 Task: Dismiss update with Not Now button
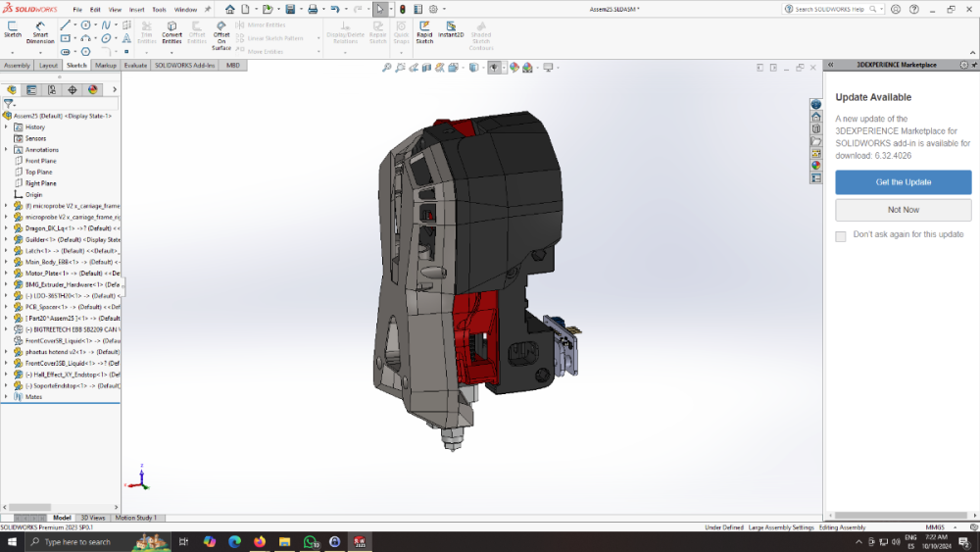tap(904, 210)
